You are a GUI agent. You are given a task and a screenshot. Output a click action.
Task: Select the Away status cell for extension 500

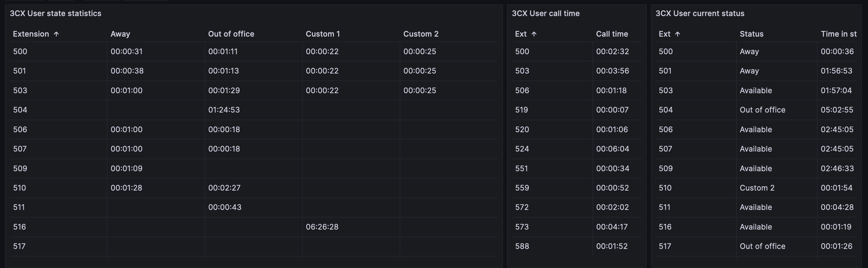pyautogui.click(x=749, y=51)
